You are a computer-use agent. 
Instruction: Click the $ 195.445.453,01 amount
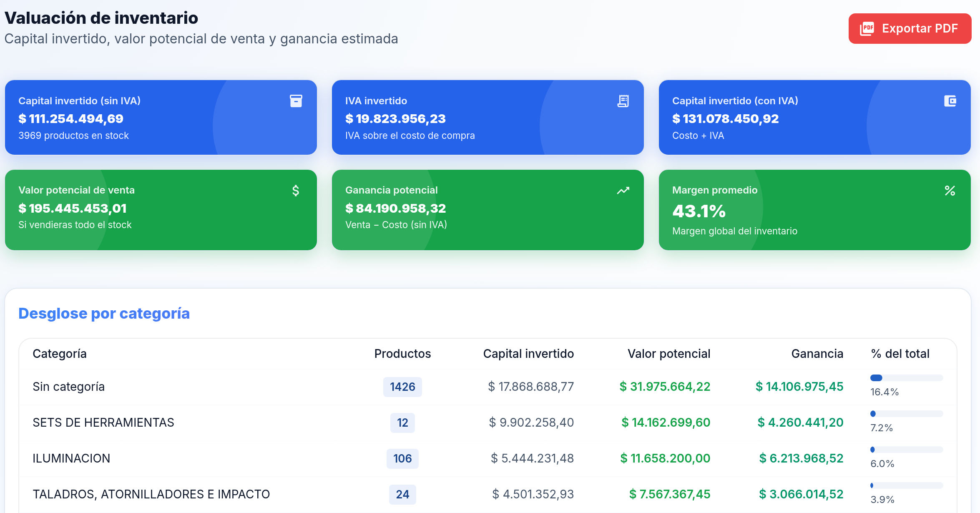tap(73, 208)
